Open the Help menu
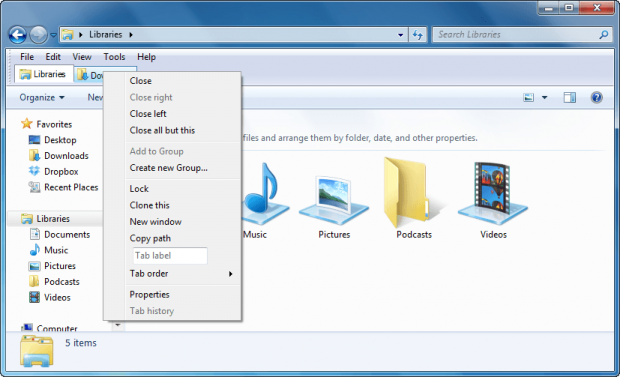Viewport: 620px width, 377px height. (146, 57)
